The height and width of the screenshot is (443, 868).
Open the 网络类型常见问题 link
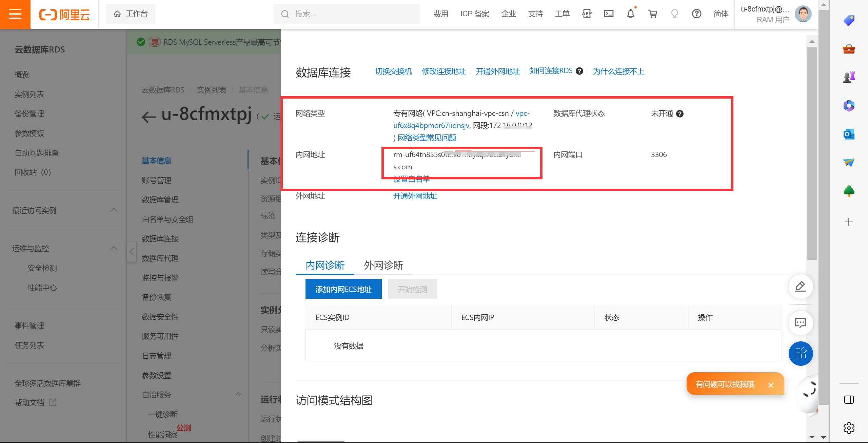(427, 138)
